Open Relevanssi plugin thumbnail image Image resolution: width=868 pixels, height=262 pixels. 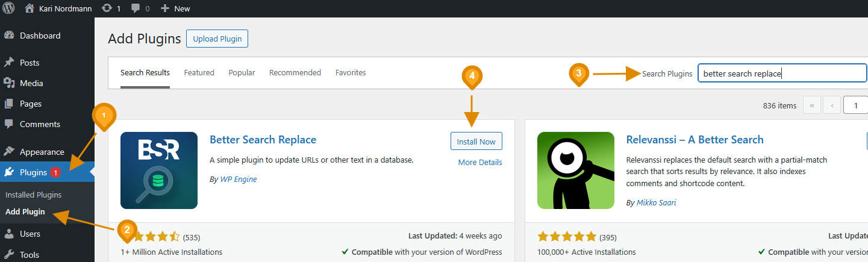[x=576, y=170]
